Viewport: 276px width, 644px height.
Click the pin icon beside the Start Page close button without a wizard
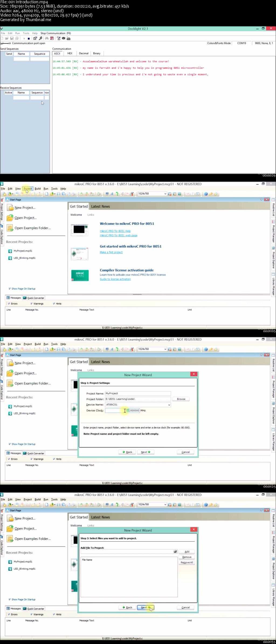(x=261, y=199)
